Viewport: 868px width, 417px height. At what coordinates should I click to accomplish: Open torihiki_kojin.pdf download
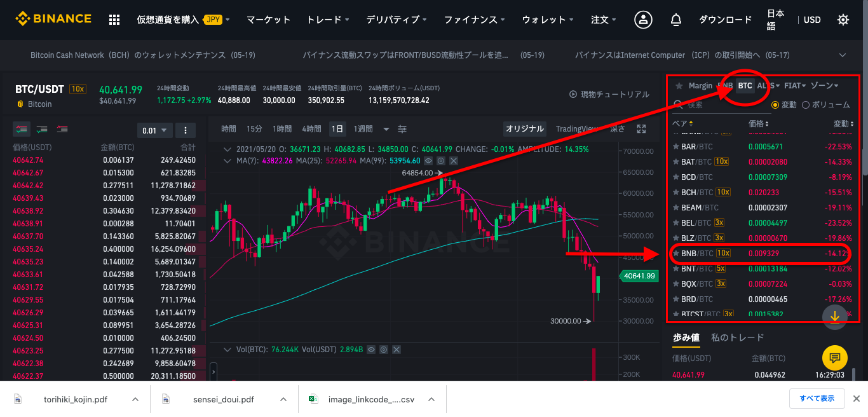(75, 399)
